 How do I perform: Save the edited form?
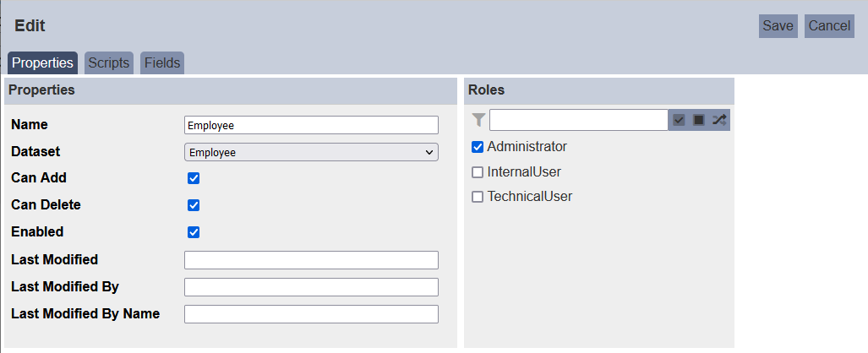pos(778,26)
